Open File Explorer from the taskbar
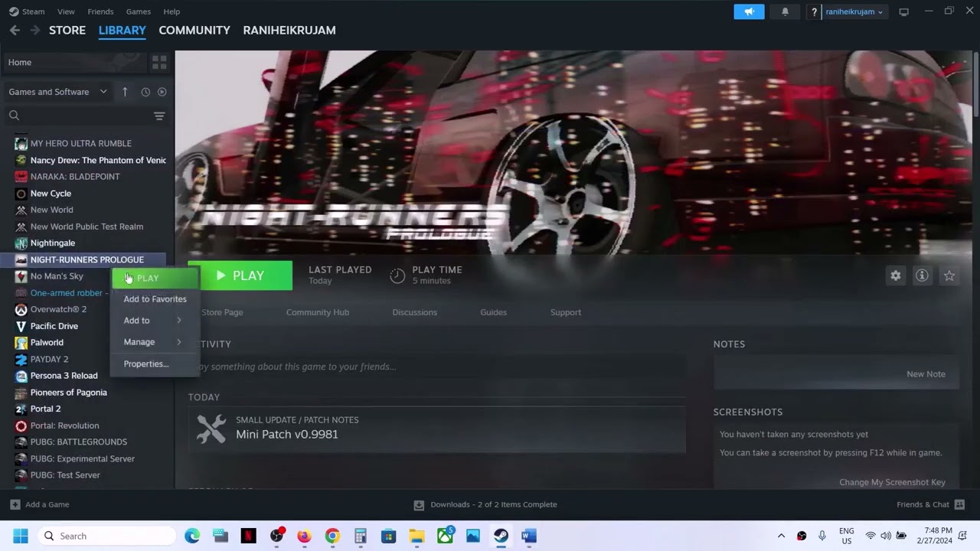This screenshot has width=980, height=551. pyautogui.click(x=416, y=536)
